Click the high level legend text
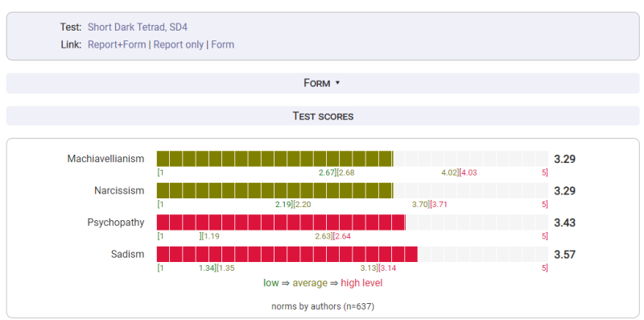This screenshot has width=644, height=320. [x=361, y=283]
